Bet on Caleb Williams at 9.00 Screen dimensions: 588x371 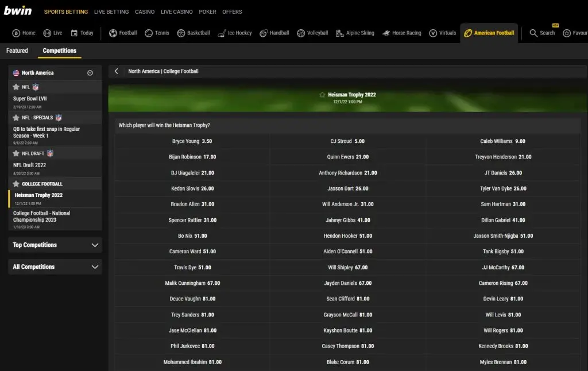click(503, 141)
